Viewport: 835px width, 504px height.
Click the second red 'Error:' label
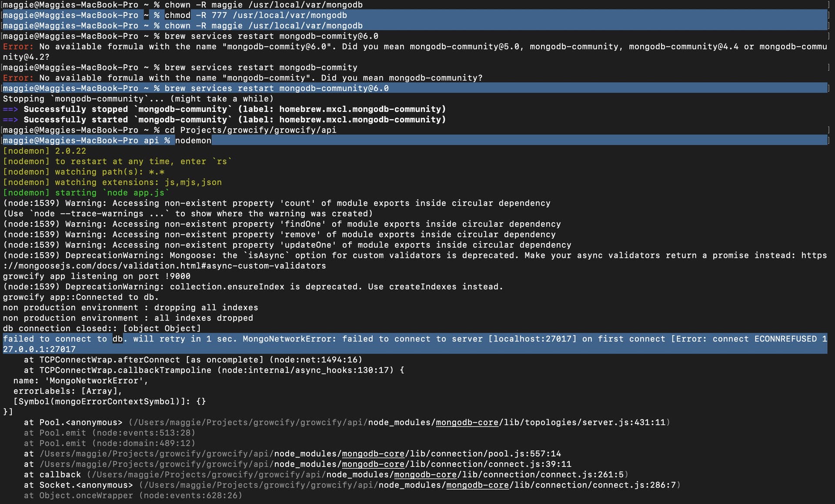point(18,78)
